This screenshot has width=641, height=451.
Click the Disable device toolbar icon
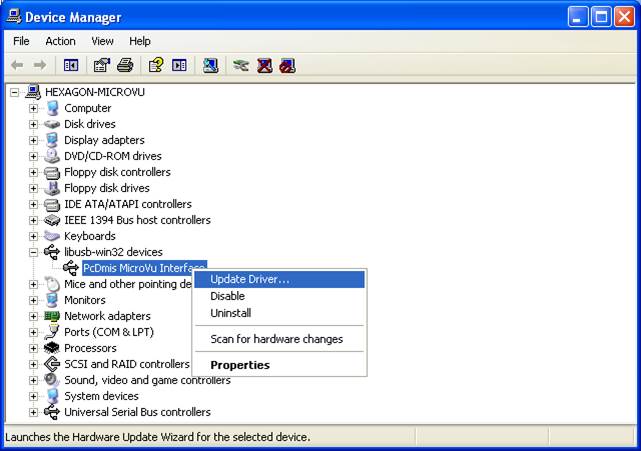click(288, 65)
